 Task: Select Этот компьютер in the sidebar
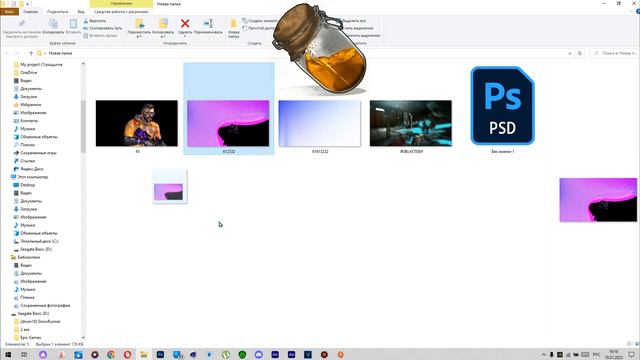point(33,177)
